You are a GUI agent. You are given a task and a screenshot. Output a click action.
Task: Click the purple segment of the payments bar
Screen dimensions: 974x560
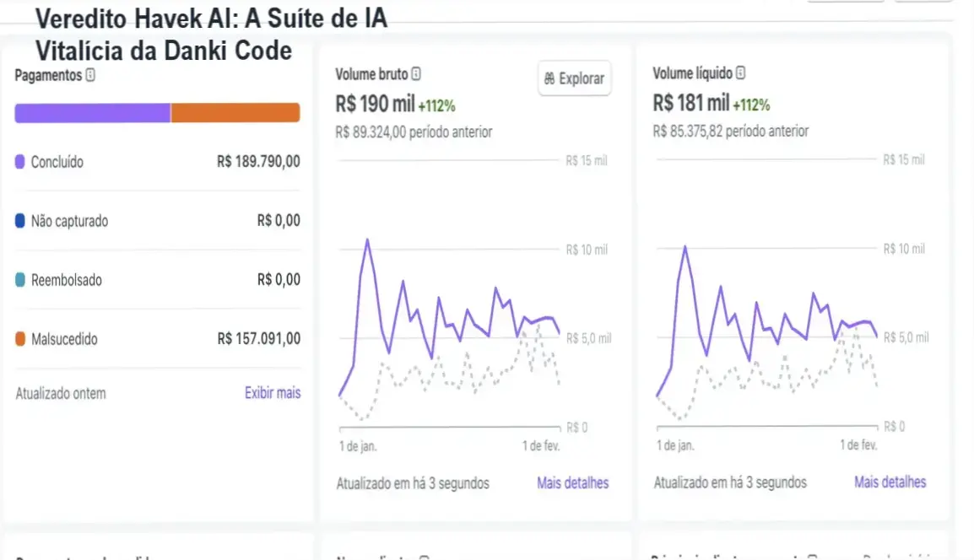click(x=93, y=112)
